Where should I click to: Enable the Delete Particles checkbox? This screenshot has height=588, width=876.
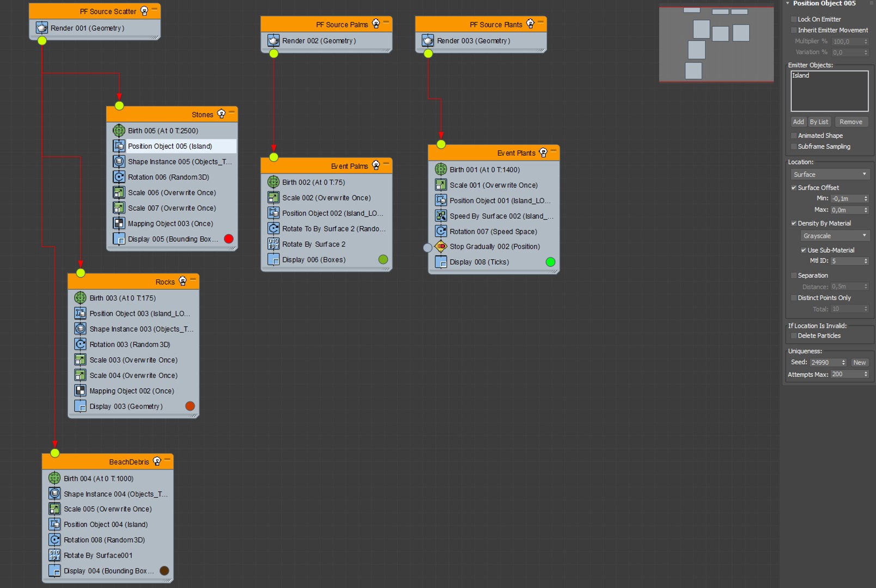(794, 336)
